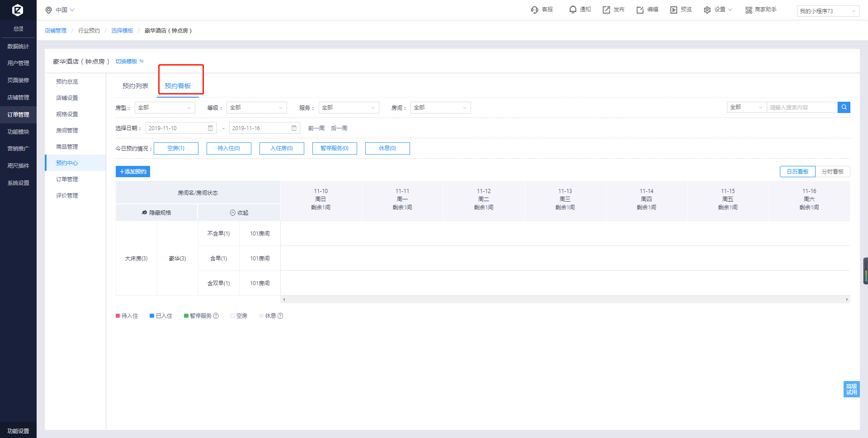Screen dimensions: 868x438
Task: Open the 等级 dropdown
Action: [x=257, y=108]
